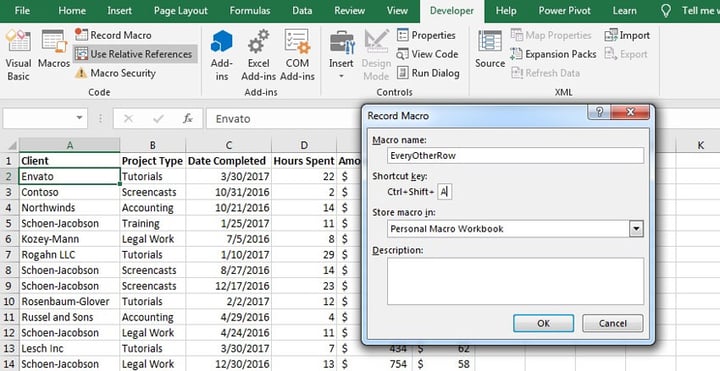
Task: Click Refresh Data in XML group
Action: tap(545, 73)
